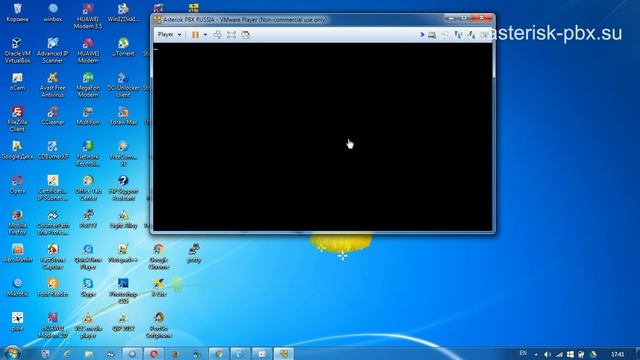
Task: Select the FastStone Capture desktop icon
Action: click(53, 256)
